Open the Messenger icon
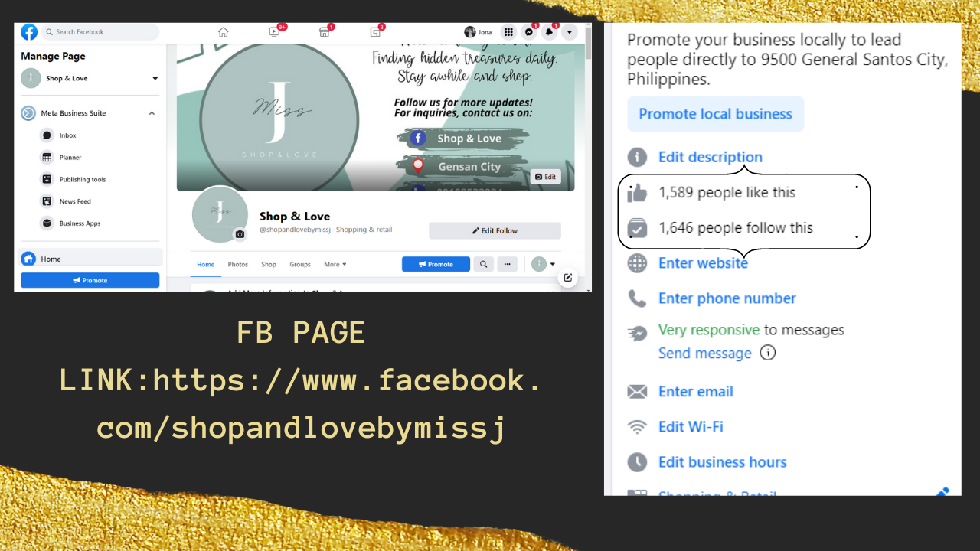Viewport: 980px width, 551px height. [x=529, y=32]
